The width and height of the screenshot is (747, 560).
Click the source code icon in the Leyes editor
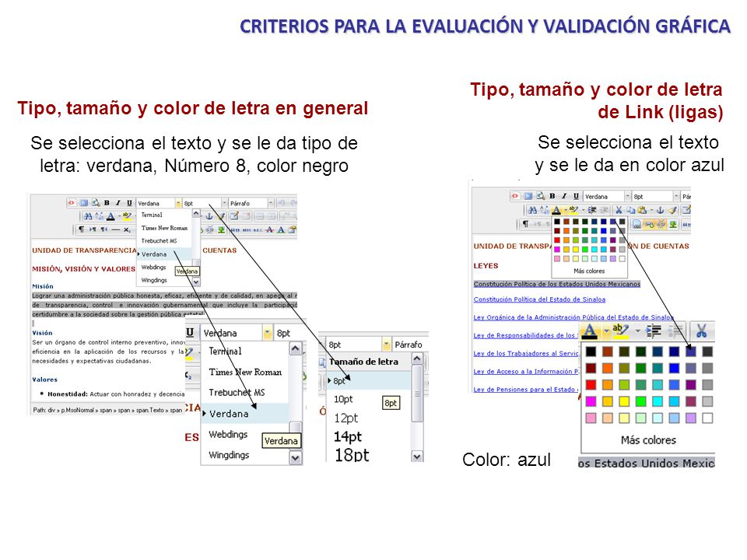tap(514, 196)
